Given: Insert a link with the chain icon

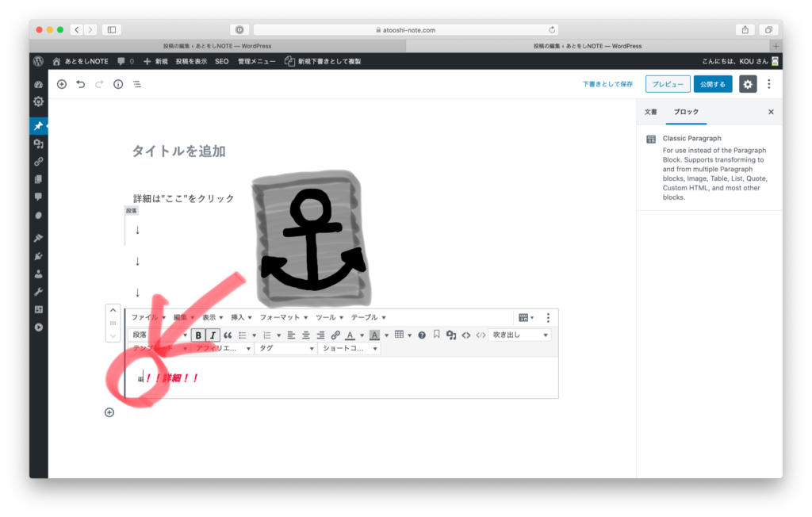Looking at the screenshot, I should (x=335, y=335).
